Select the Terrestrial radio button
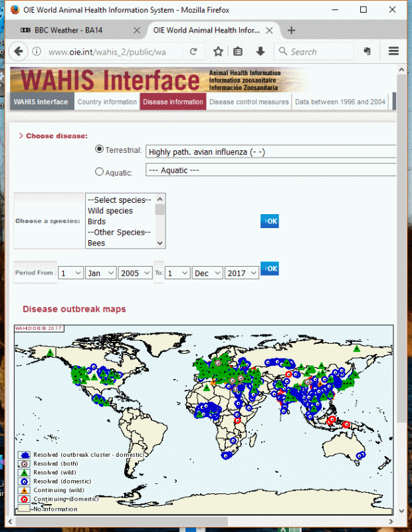Viewport: 412px width, 532px height. click(100, 150)
